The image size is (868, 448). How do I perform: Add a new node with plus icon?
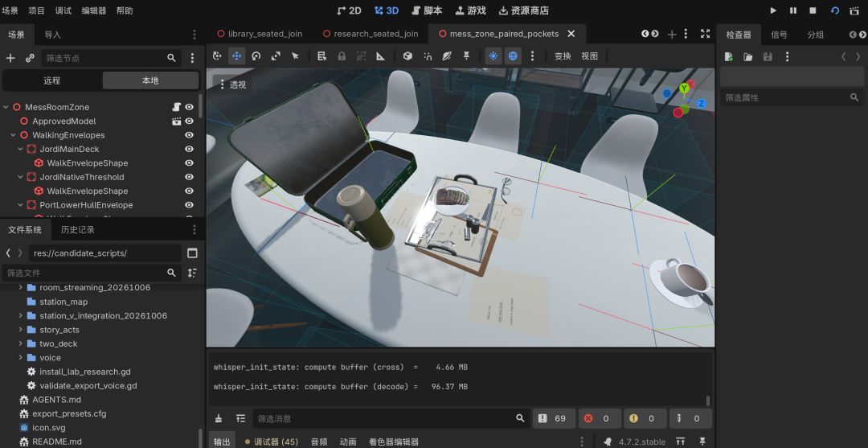coord(10,58)
